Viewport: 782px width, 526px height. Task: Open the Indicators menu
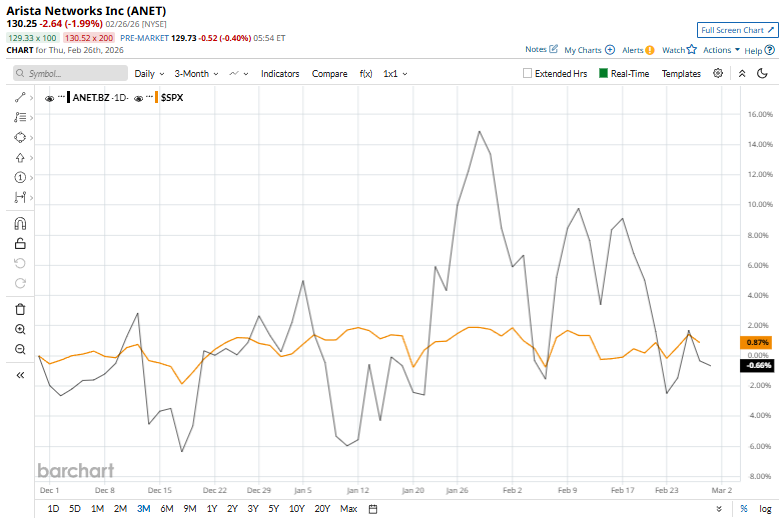click(x=280, y=73)
